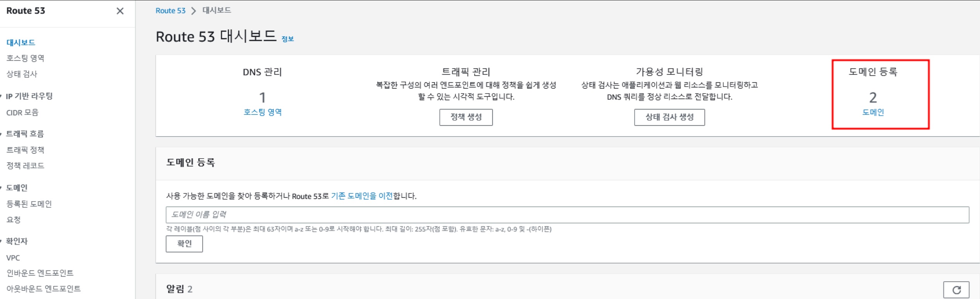Collapse the 도메인 sidebar section

coord(1,188)
